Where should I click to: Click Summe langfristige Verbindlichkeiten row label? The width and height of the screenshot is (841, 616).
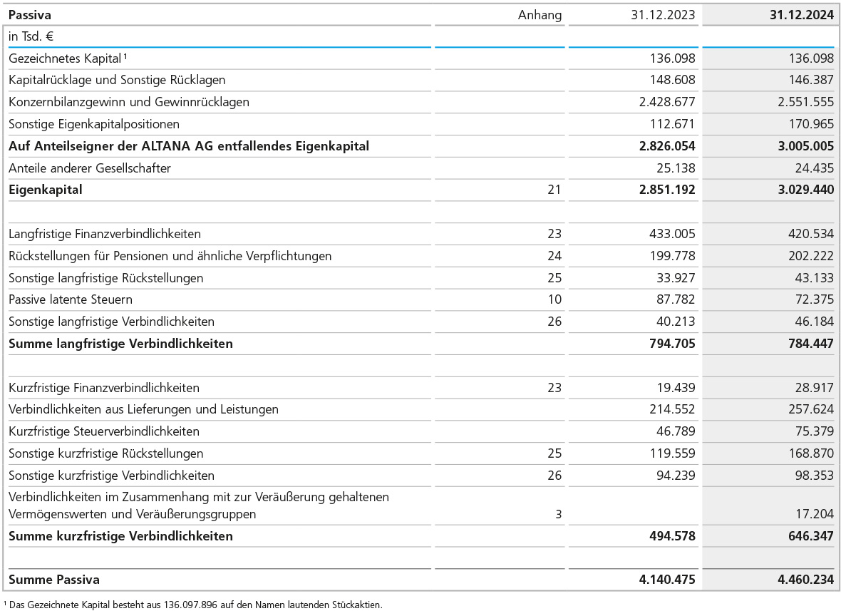[x=120, y=344]
